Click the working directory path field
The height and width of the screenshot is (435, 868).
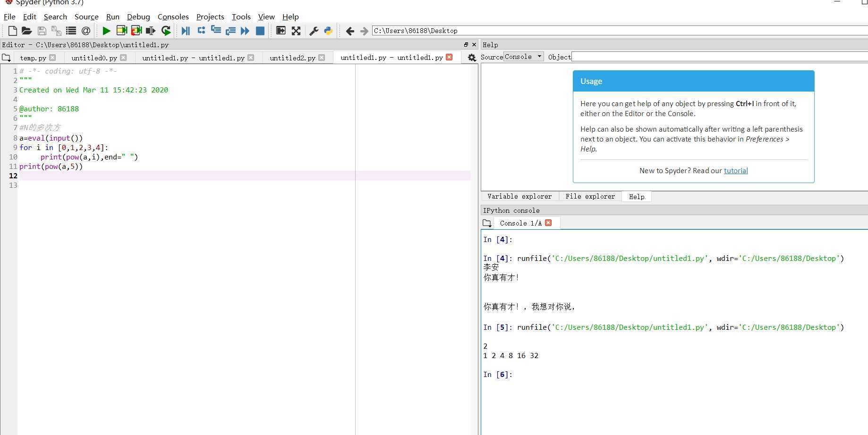point(620,31)
